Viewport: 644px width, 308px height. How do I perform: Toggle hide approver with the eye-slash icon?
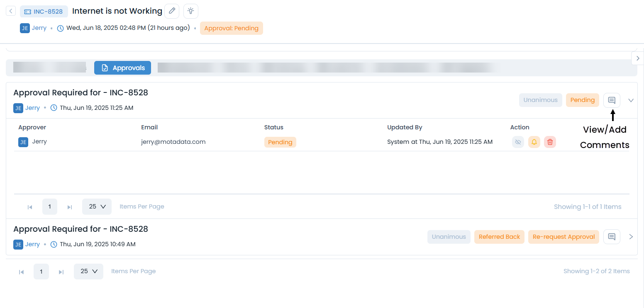tap(518, 142)
